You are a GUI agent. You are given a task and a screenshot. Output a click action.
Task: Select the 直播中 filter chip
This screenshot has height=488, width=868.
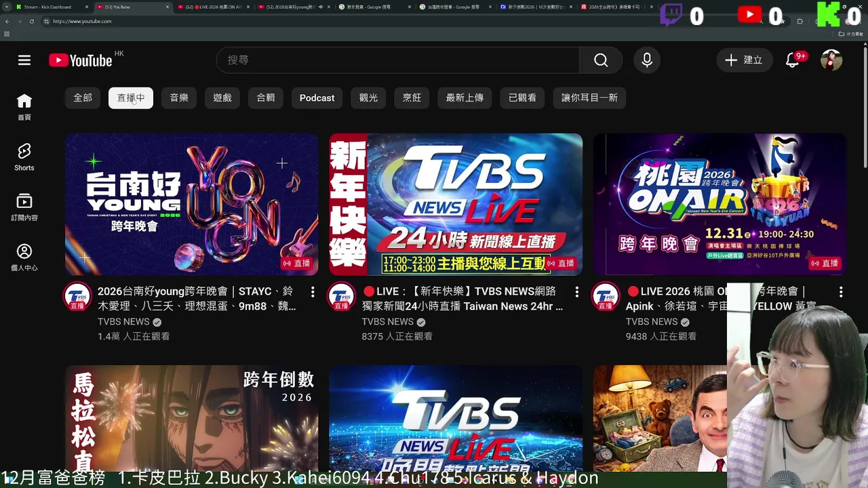pyautogui.click(x=131, y=98)
